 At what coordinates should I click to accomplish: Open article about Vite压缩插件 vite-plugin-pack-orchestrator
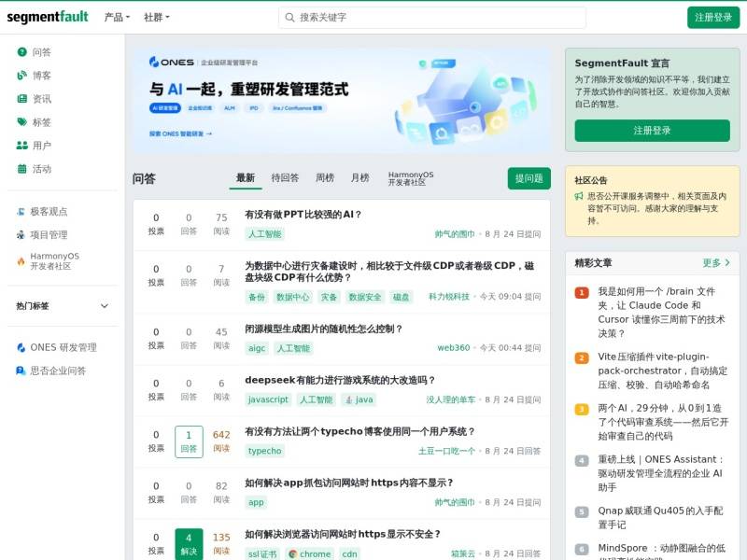pos(663,371)
